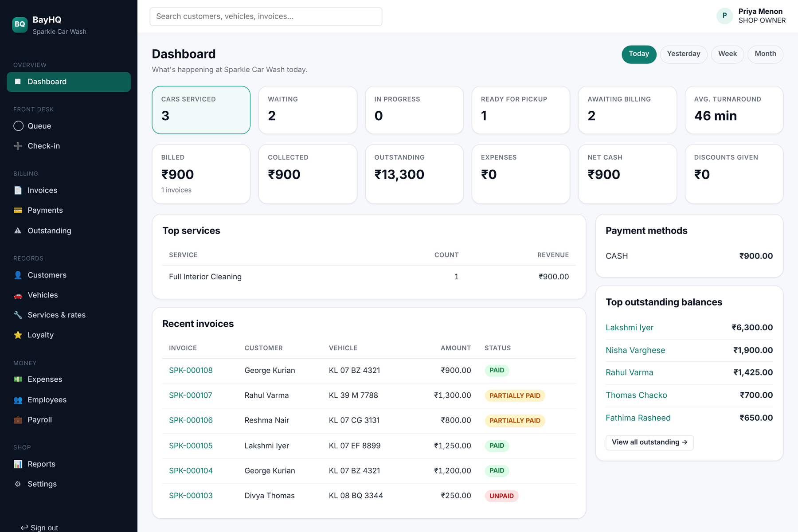Click the Full Interior Cleaning service row
The image size is (798, 532).
pyautogui.click(x=369, y=277)
